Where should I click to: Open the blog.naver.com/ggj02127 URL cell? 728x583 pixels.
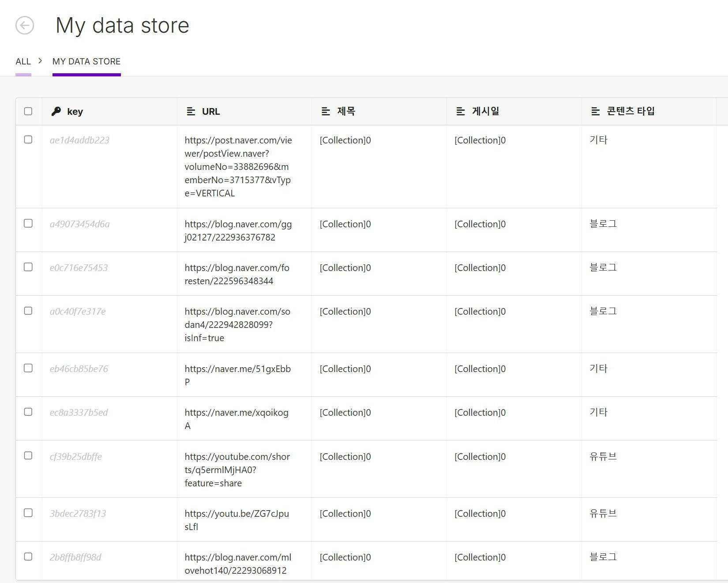coord(238,230)
